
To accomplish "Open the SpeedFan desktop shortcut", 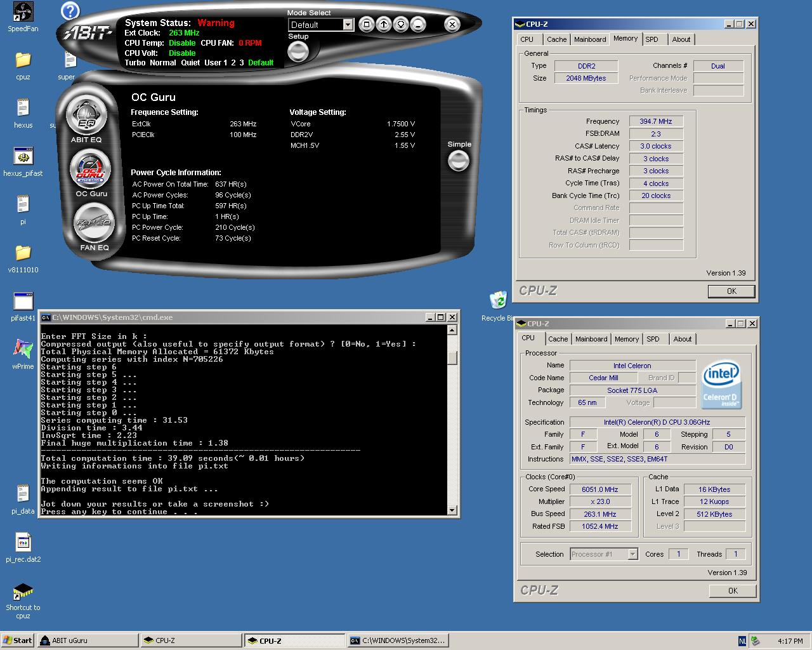I will (x=23, y=17).
